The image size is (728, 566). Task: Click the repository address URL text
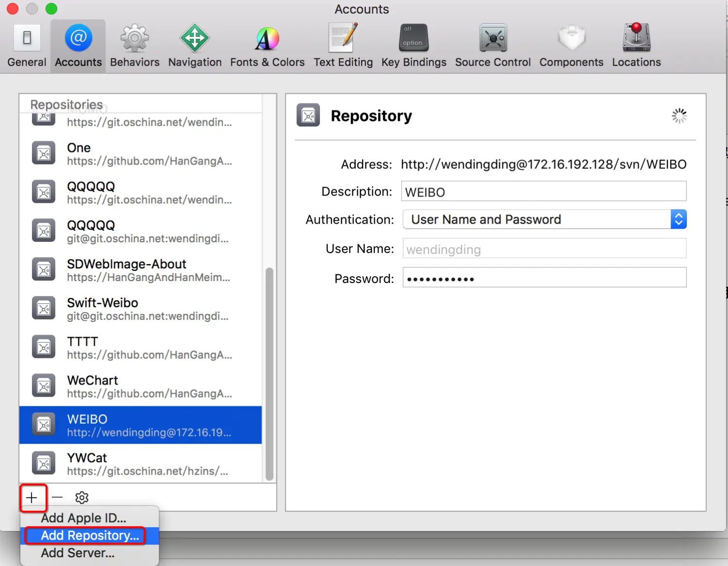(x=544, y=165)
